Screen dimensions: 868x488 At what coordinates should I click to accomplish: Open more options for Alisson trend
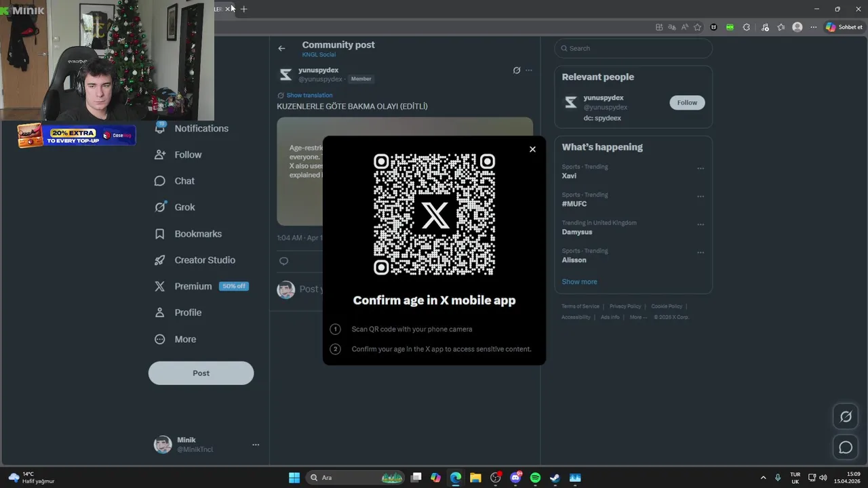pos(701,253)
